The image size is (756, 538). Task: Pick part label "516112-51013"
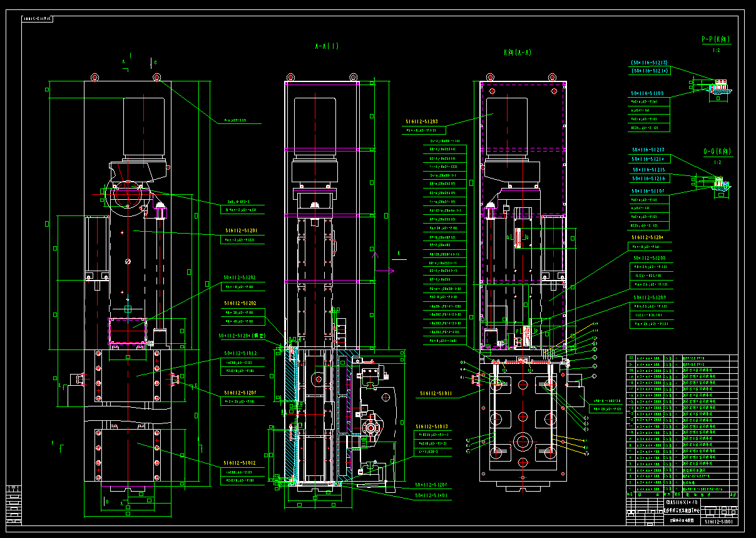click(x=432, y=426)
